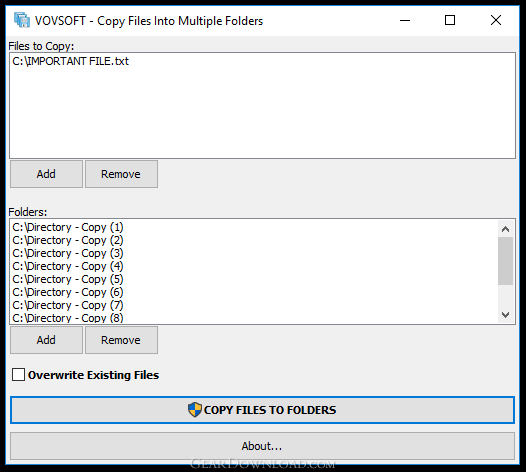Click the VOVSOFT app icon in title bar
The width and height of the screenshot is (526, 472).
tap(22, 20)
